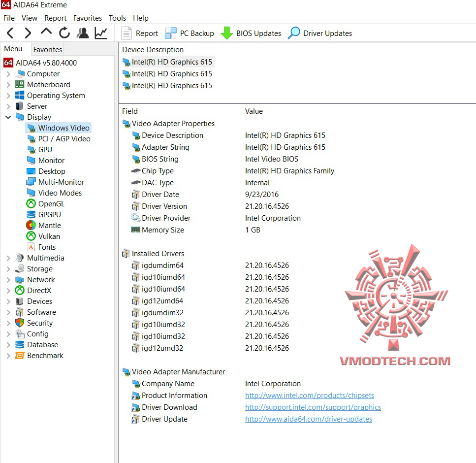Open the Report menu
This screenshot has height=463, width=476.
(x=55, y=18)
